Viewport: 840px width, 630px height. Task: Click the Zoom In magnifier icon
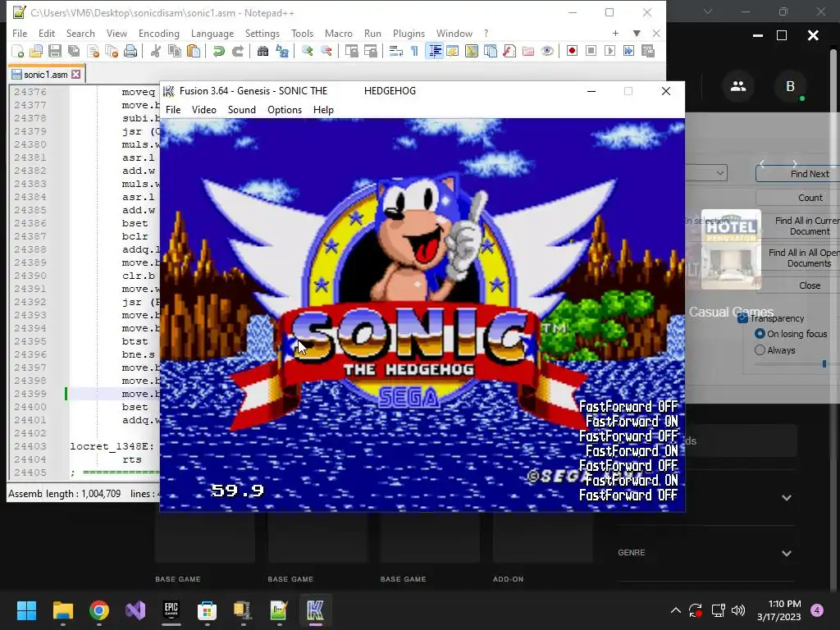click(x=307, y=51)
